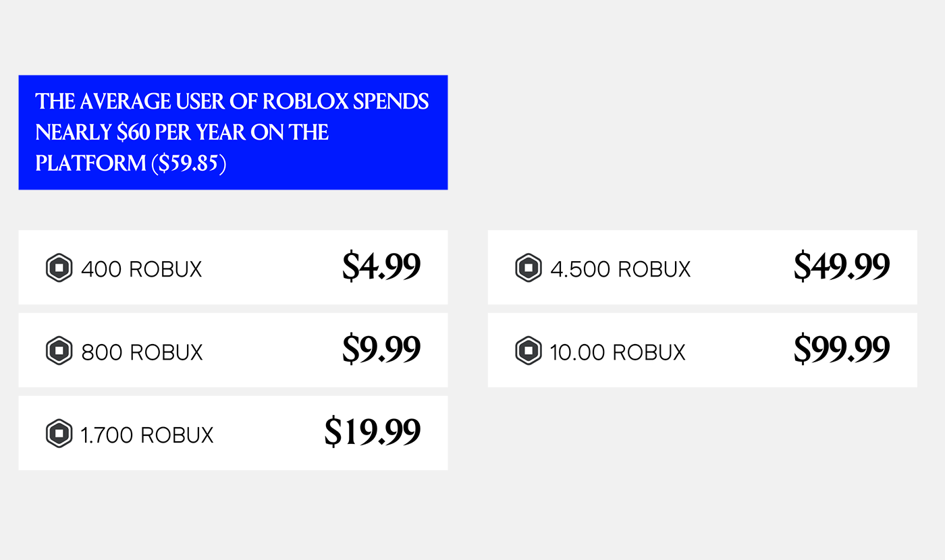
Task: Click the ($59.85) text in banner
Action: point(188,163)
